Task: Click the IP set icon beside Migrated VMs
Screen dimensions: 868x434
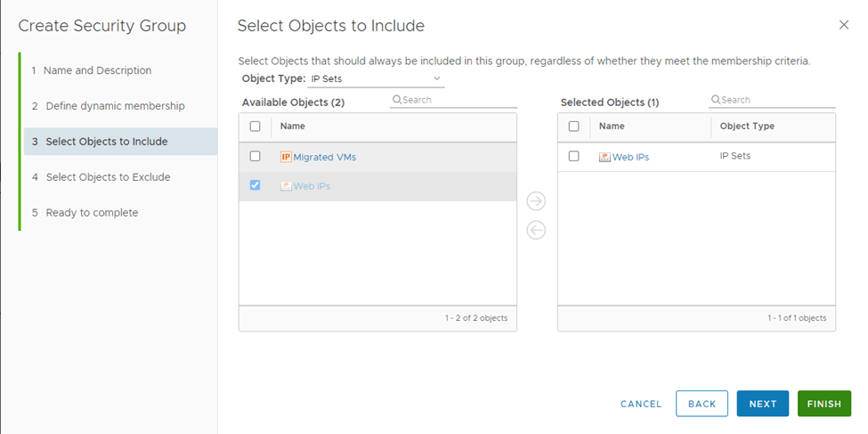Action: click(286, 157)
